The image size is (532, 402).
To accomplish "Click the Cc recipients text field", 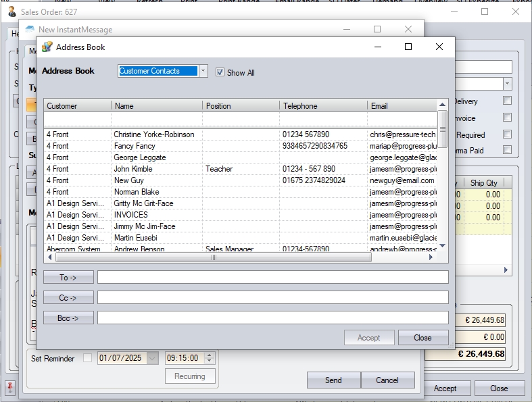I will point(272,297).
